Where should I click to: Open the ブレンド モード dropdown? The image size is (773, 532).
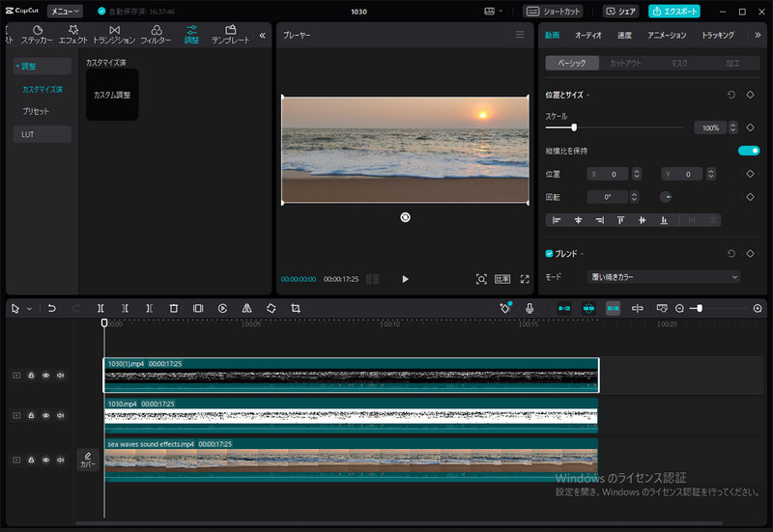[664, 277]
